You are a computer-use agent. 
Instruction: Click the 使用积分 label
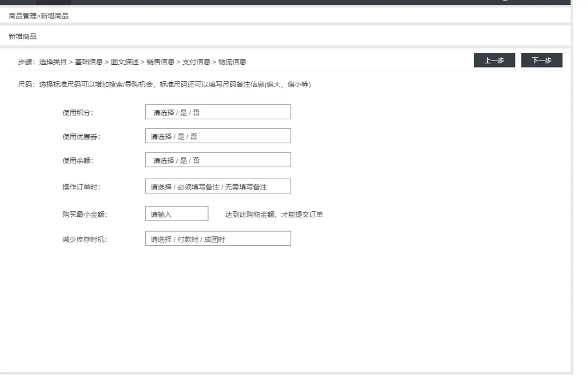(x=78, y=113)
